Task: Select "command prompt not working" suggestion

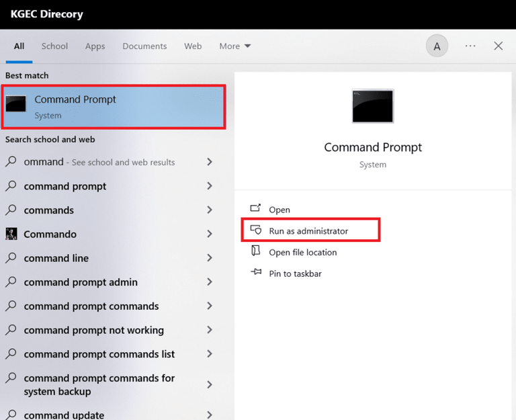Action: click(x=93, y=330)
